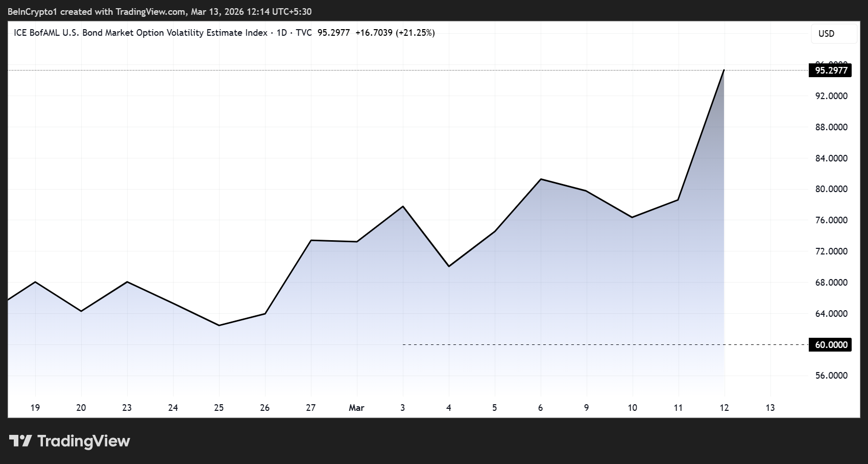Click the 1D interval in the chart title
This screenshot has width=868, height=464.
click(281, 33)
